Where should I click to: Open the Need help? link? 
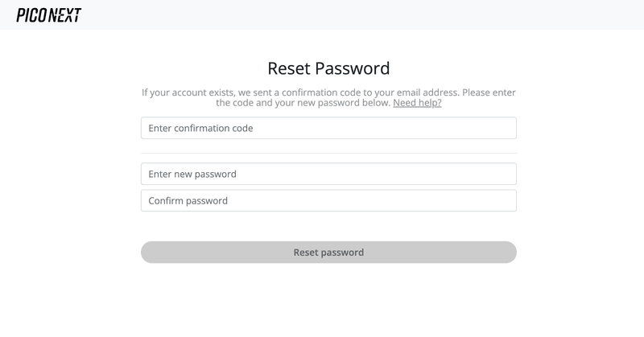(x=417, y=103)
